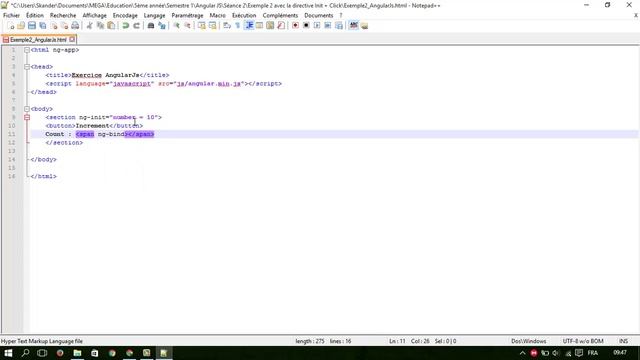This screenshot has height=360, width=640.
Task: Click the button Increment code line
Action: coord(94,126)
